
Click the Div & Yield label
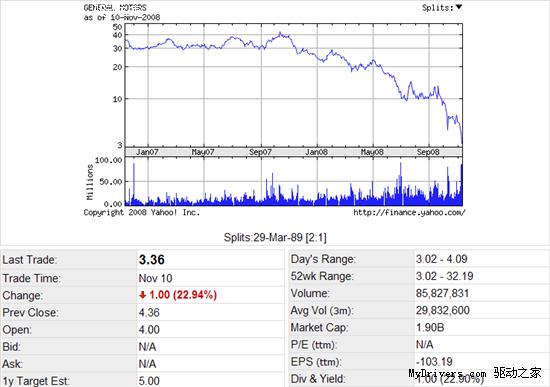tap(318, 379)
